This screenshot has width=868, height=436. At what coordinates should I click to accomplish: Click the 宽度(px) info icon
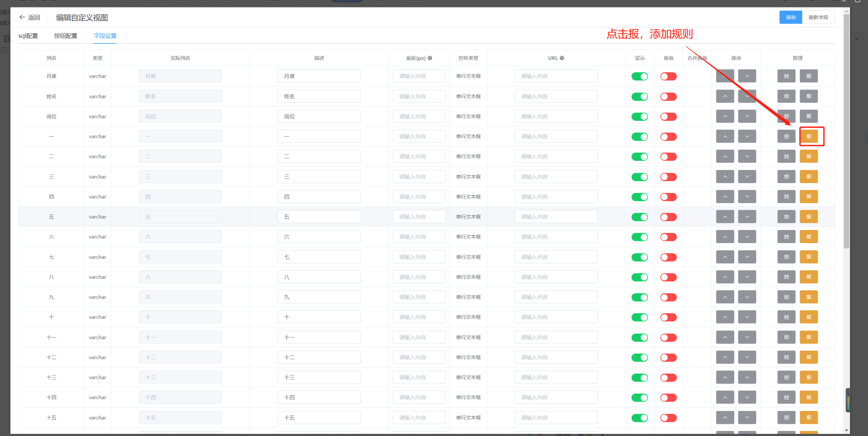point(430,58)
